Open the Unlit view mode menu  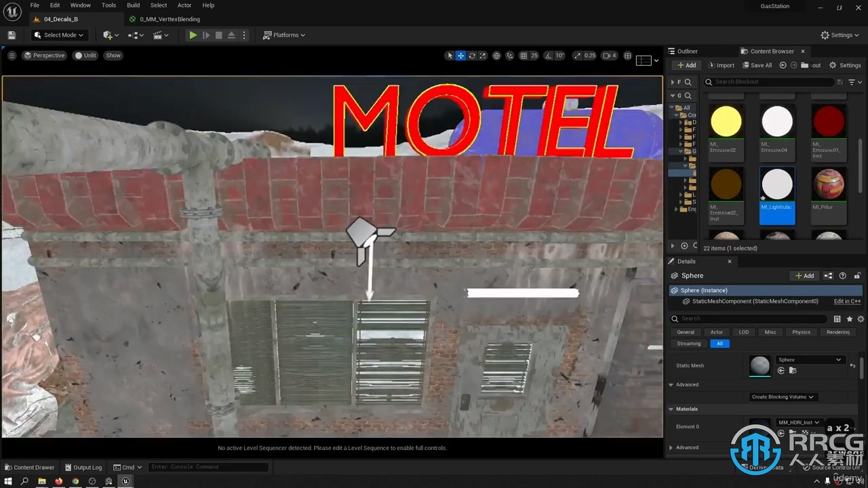pos(86,56)
